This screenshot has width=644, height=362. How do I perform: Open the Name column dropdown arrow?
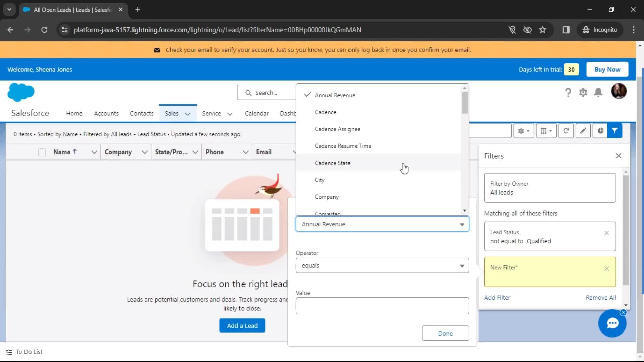[94, 152]
